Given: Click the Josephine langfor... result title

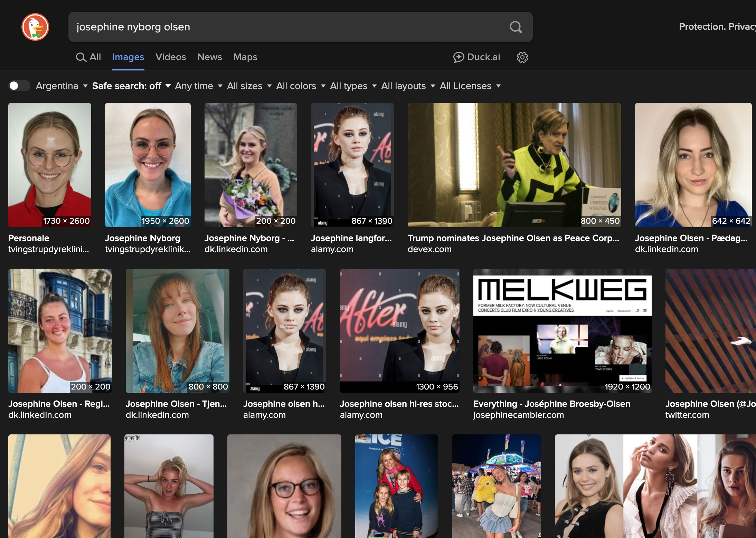Looking at the screenshot, I should (x=351, y=238).
